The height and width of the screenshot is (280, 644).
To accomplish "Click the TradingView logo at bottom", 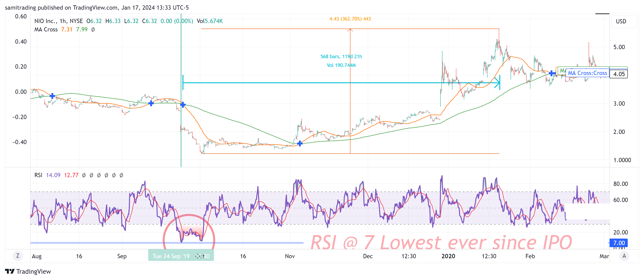I will click(x=28, y=271).
